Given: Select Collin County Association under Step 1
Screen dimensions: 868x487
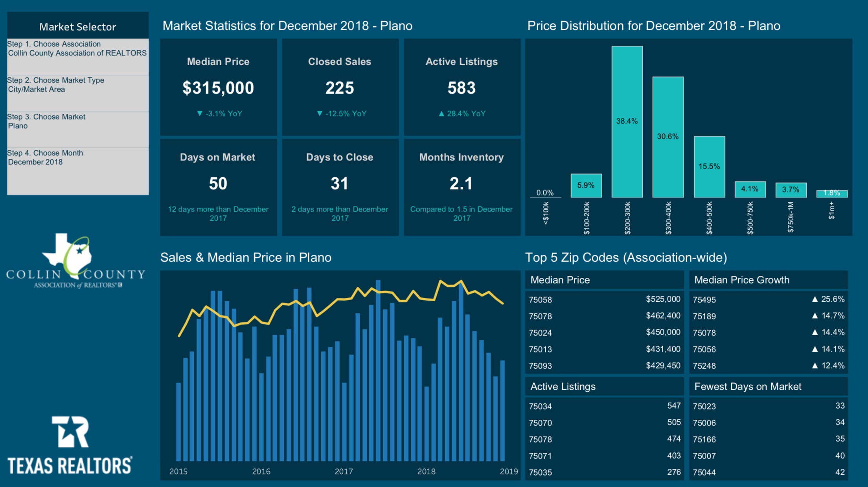Looking at the screenshot, I should click(77, 53).
